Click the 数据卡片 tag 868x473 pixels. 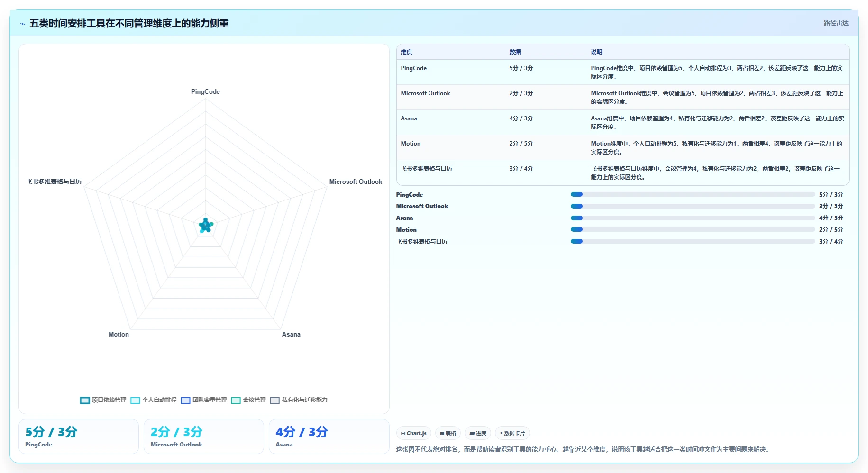[x=512, y=433]
